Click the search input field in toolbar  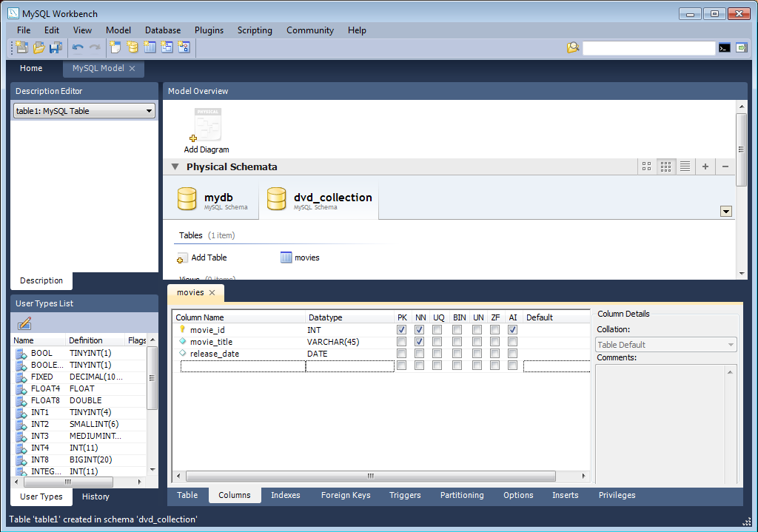[x=648, y=47]
